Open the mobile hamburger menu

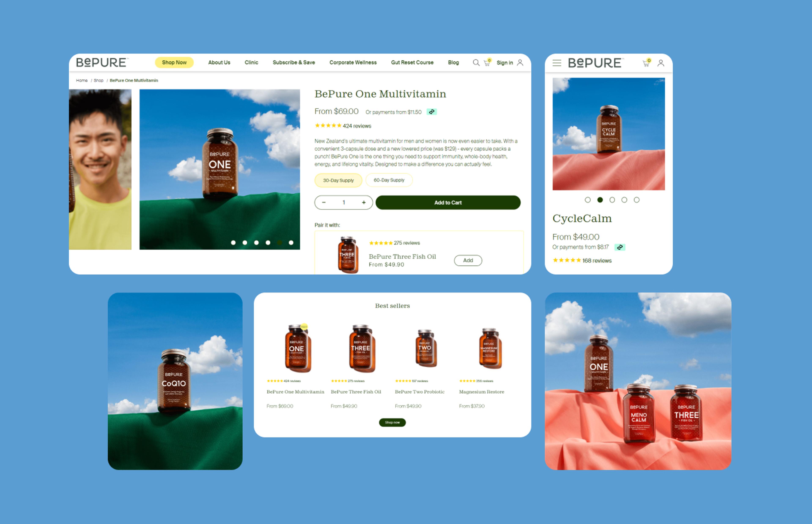pyautogui.click(x=557, y=63)
